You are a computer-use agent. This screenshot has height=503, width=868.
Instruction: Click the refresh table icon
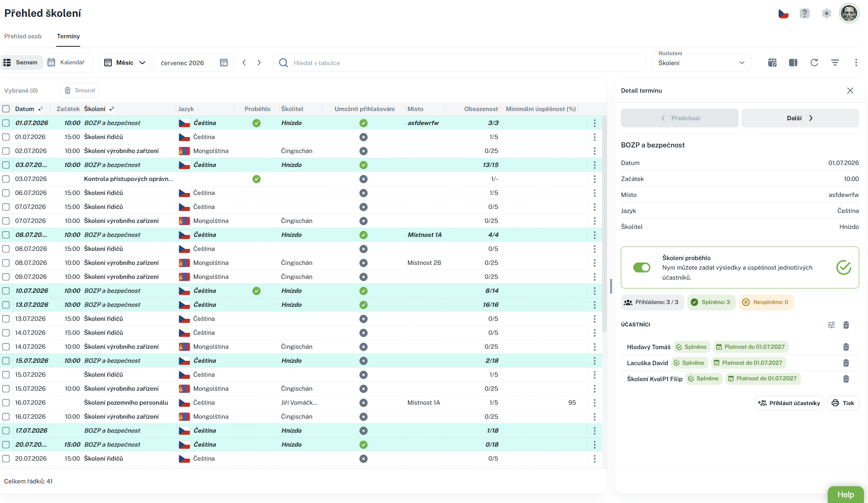[814, 62]
